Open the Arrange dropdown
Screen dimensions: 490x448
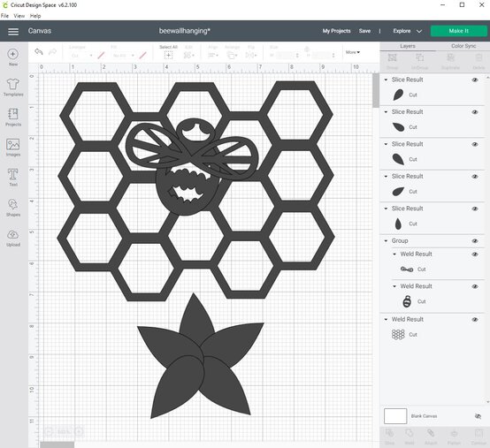pyautogui.click(x=232, y=56)
